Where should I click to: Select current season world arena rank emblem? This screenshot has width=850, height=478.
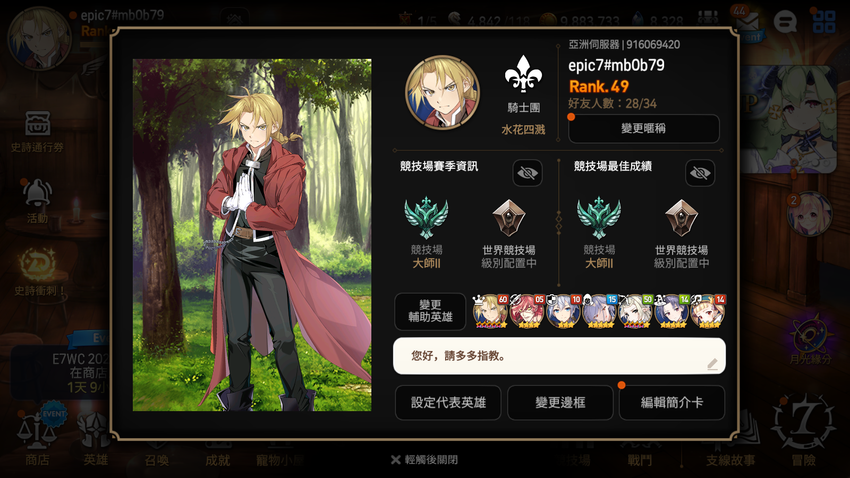(x=508, y=218)
